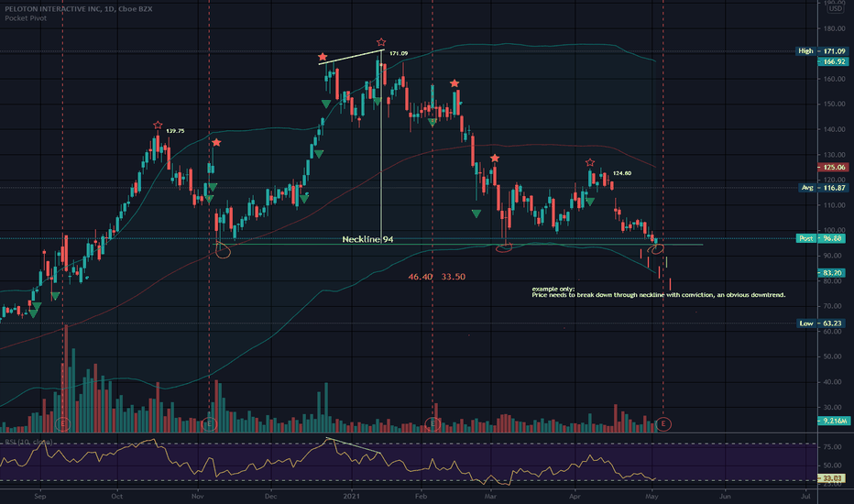Viewport: 854px width, 504px height.
Task: Select the Pocket Pivot indicator label
Action: 26,18
